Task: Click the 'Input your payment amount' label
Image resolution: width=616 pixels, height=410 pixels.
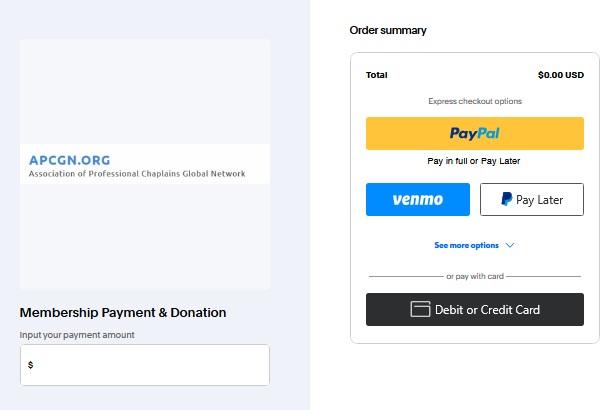Action: (77, 335)
